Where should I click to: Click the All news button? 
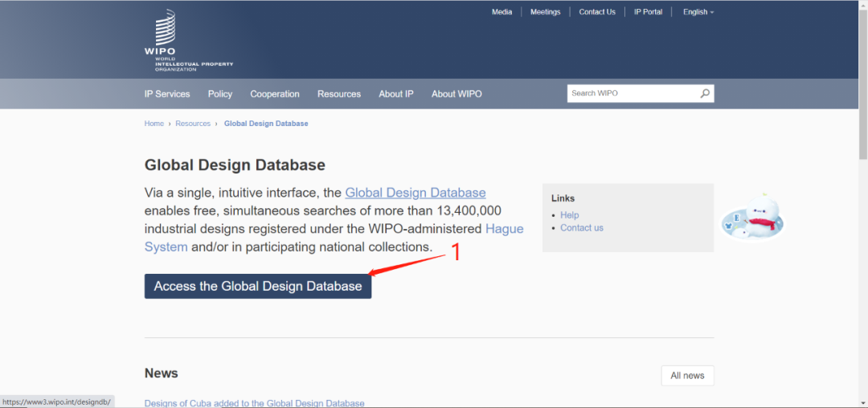point(687,375)
